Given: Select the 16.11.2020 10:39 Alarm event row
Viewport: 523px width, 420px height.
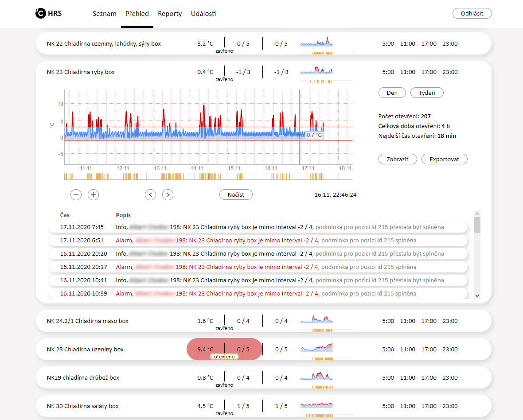Looking at the screenshot, I should tap(258, 294).
